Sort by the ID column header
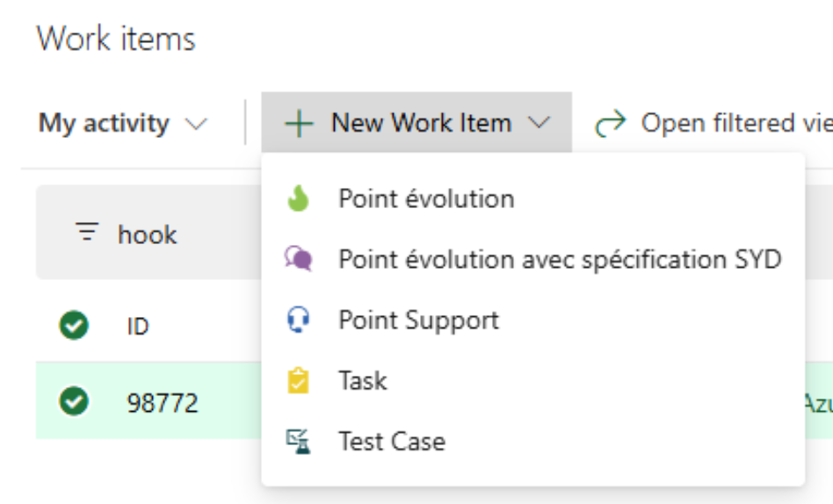833x504 pixels. click(x=138, y=328)
